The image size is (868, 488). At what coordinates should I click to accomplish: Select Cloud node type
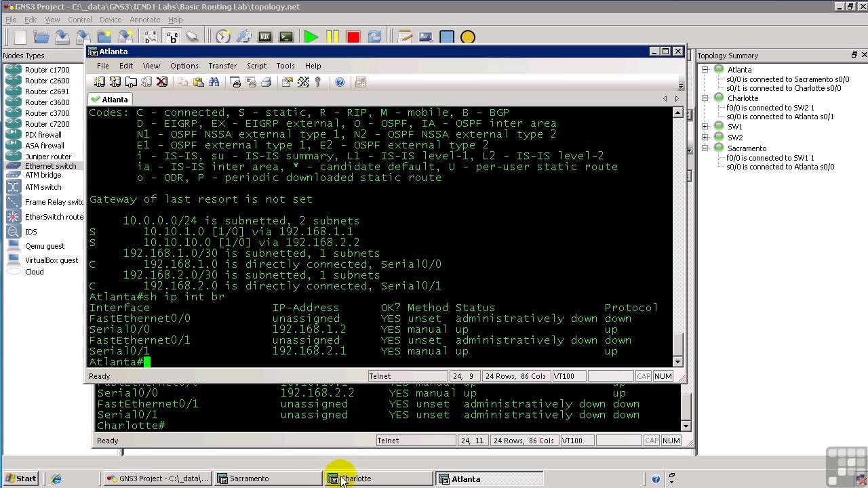pyautogui.click(x=25, y=272)
